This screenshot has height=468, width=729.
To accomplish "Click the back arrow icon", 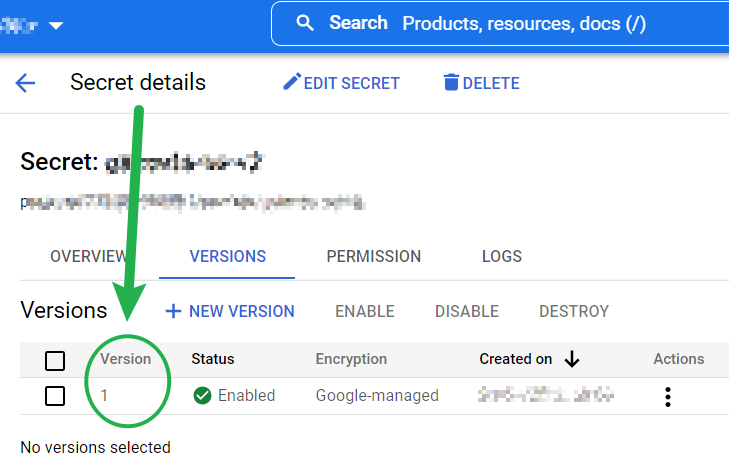I will coord(26,83).
